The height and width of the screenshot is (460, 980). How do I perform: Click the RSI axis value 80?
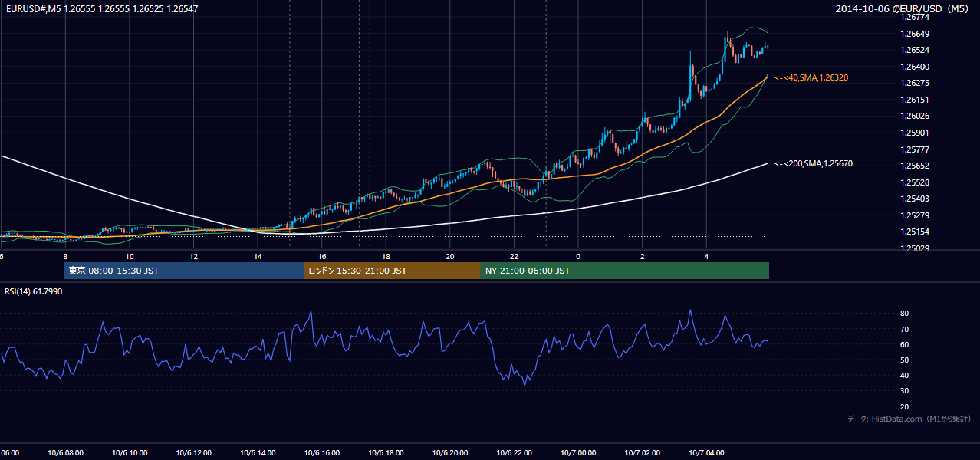click(905, 314)
